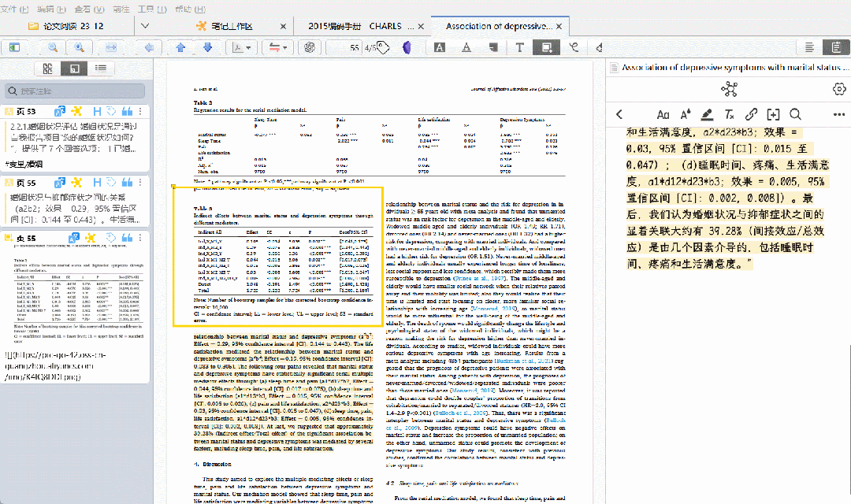Open note settings gear icon
The image size is (851, 504).
(839, 90)
